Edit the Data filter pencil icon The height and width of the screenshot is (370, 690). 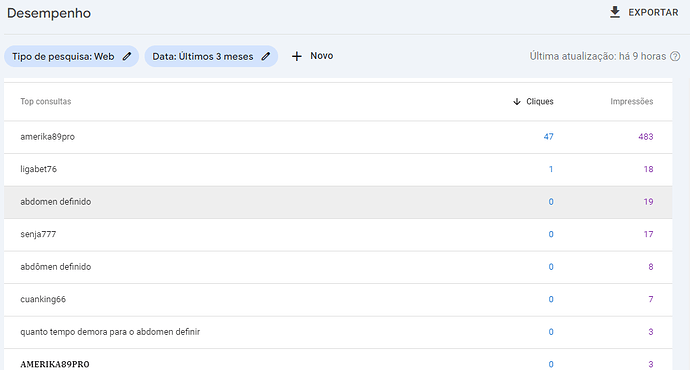tap(265, 56)
